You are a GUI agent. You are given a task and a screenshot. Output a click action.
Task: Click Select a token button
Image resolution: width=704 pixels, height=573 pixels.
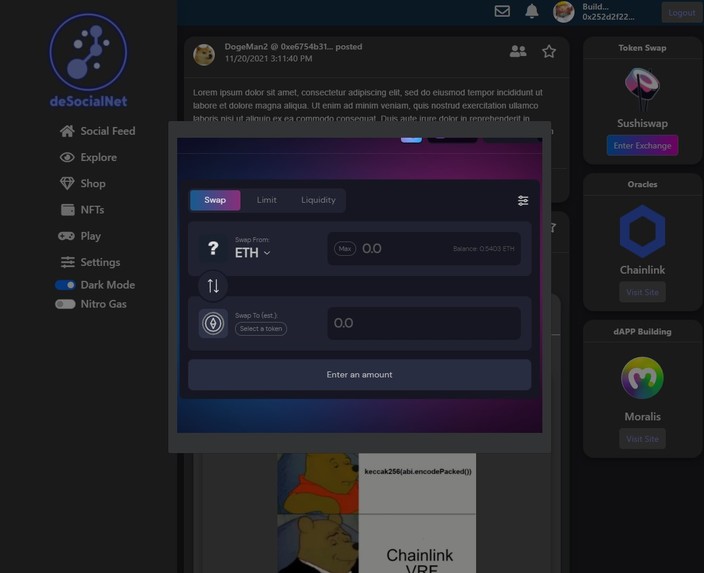(x=261, y=329)
